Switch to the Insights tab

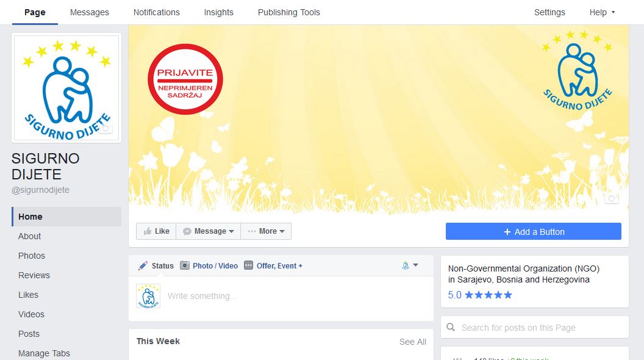[218, 12]
